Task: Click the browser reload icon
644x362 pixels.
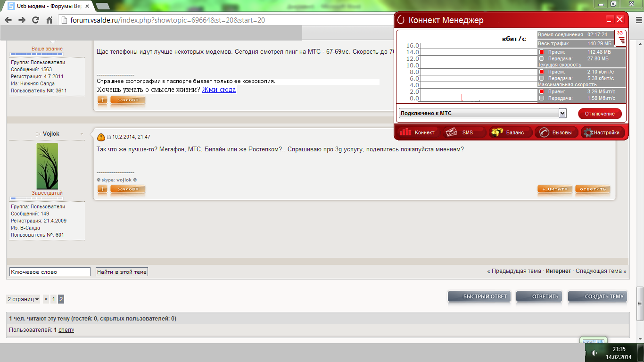Action: (x=35, y=20)
